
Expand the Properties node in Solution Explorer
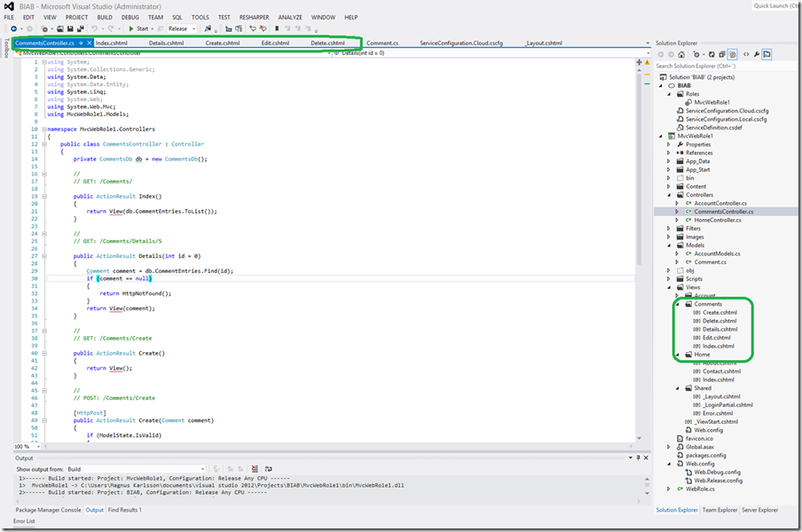(669, 145)
